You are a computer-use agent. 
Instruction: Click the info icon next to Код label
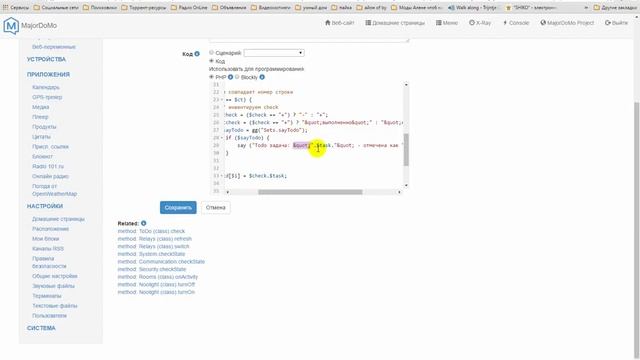[x=197, y=53]
